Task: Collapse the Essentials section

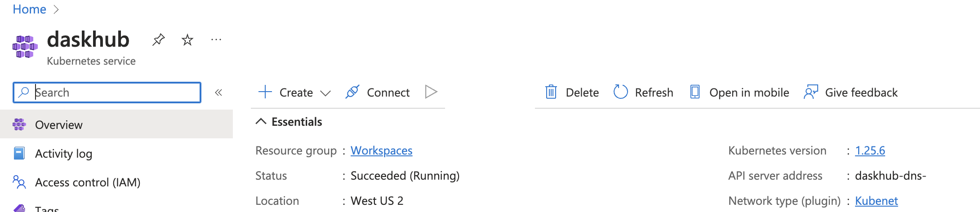Action: coord(289,122)
